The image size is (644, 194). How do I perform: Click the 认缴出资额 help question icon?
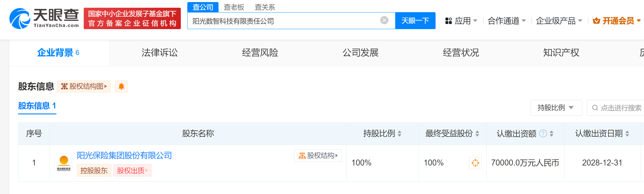coord(543,134)
